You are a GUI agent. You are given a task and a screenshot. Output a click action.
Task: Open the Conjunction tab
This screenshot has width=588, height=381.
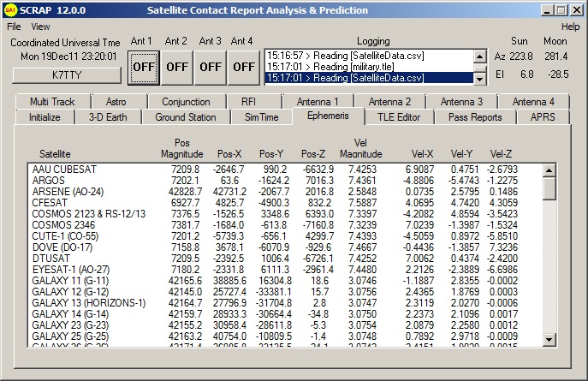click(x=186, y=102)
